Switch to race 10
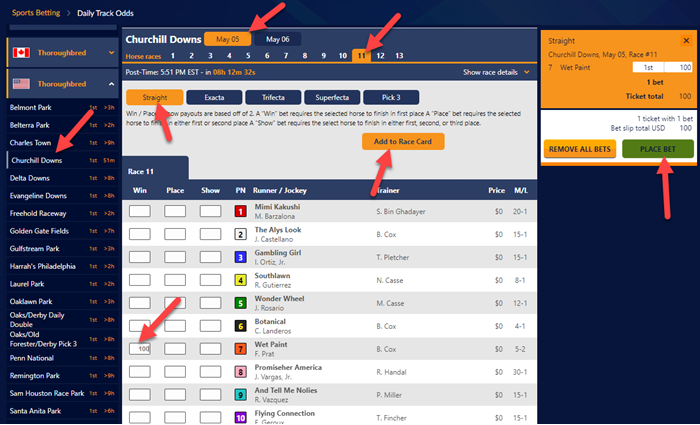Viewport: 700px width, 425px height. [x=342, y=56]
